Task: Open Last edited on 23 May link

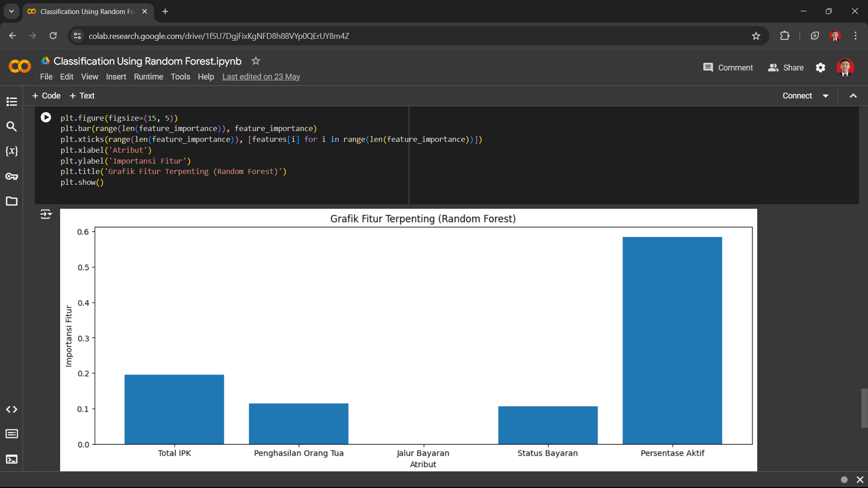Action: point(261,77)
